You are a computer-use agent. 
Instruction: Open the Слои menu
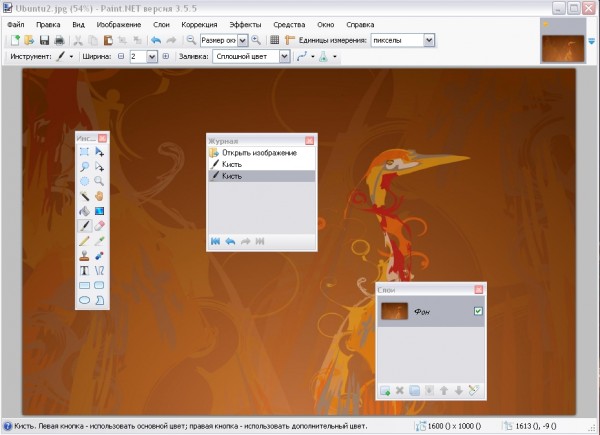pos(161,24)
